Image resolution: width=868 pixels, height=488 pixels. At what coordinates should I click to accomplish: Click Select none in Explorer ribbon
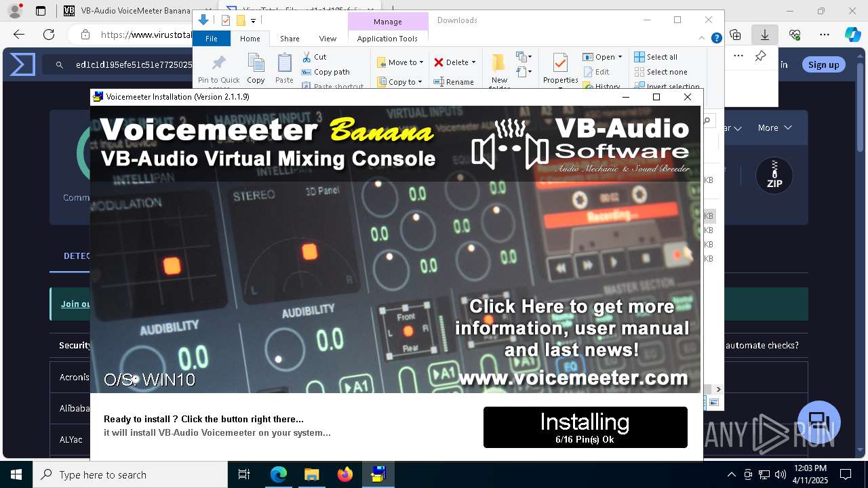point(661,72)
